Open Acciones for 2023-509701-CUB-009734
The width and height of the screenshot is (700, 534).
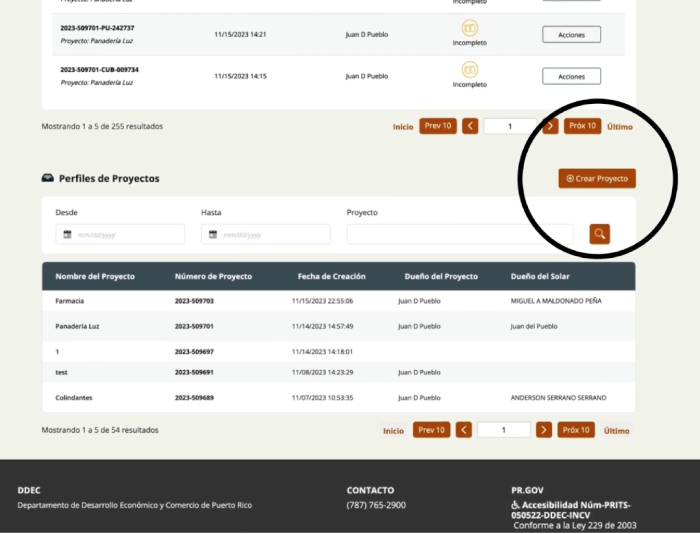click(571, 76)
